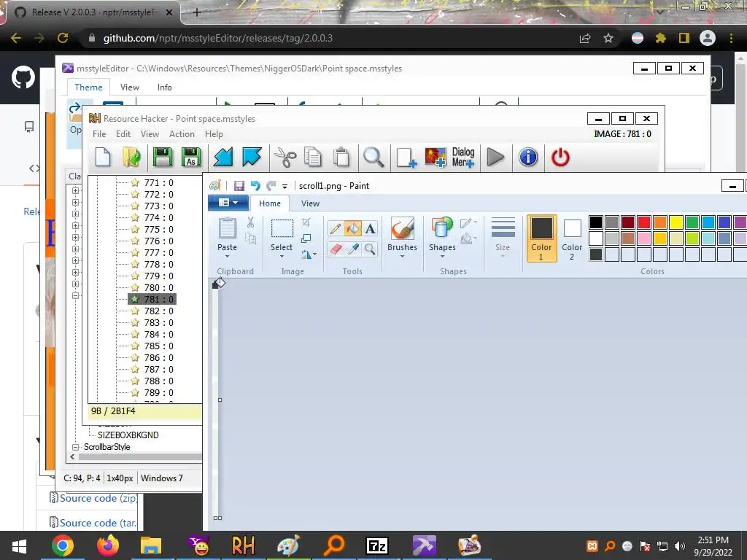Reload the GitHub page in Chrome
The width and height of the screenshot is (747, 560).
[63, 38]
